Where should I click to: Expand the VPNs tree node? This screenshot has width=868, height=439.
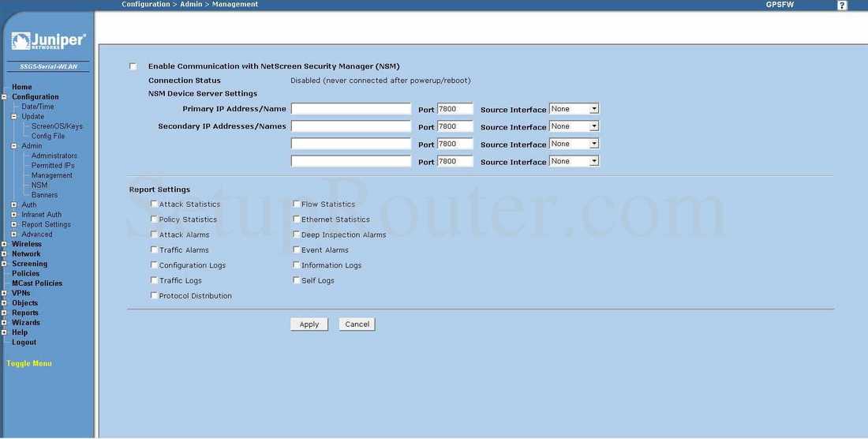click(x=4, y=294)
